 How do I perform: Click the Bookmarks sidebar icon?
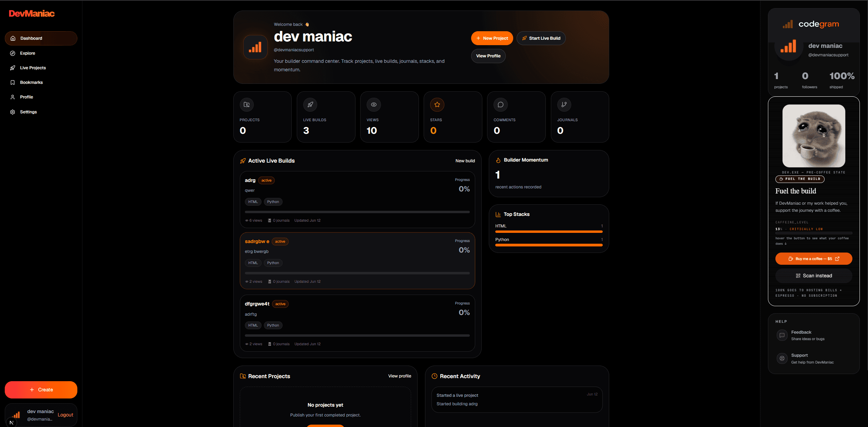coord(13,82)
